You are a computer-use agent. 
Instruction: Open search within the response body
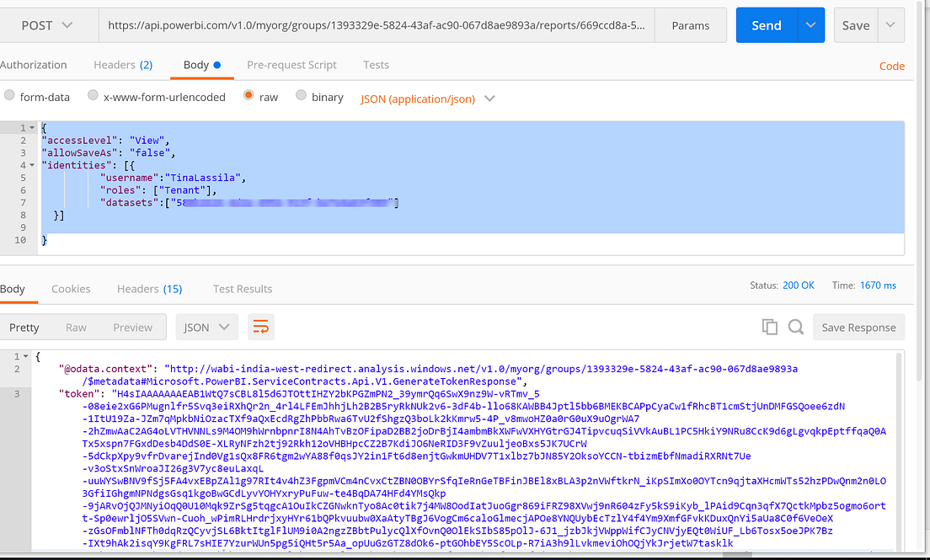click(x=795, y=327)
